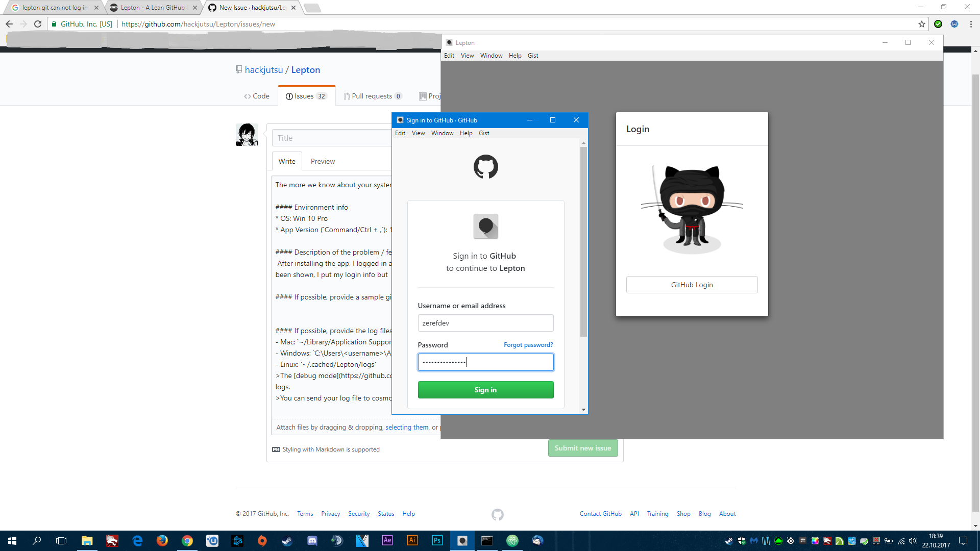
Task: Open the Forgot password link
Action: (528, 344)
